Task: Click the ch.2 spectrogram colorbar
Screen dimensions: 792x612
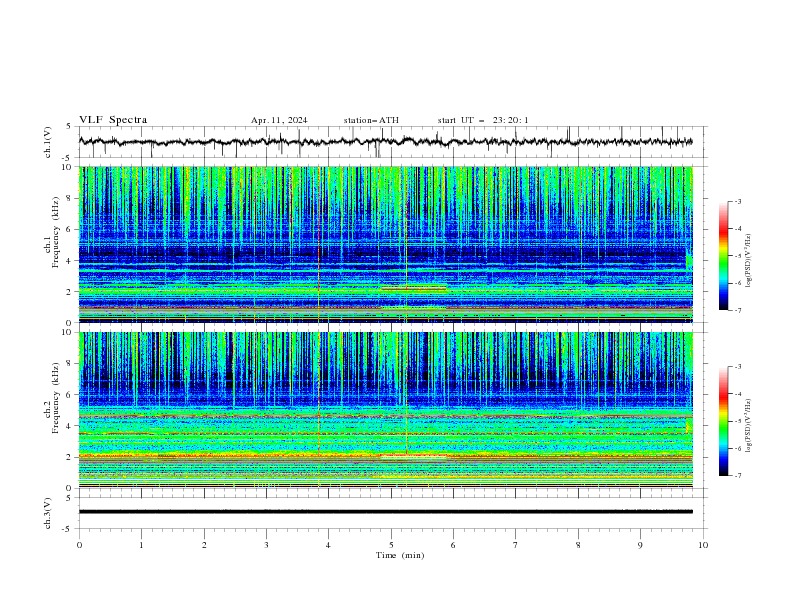Action: pyautogui.click(x=724, y=421)
